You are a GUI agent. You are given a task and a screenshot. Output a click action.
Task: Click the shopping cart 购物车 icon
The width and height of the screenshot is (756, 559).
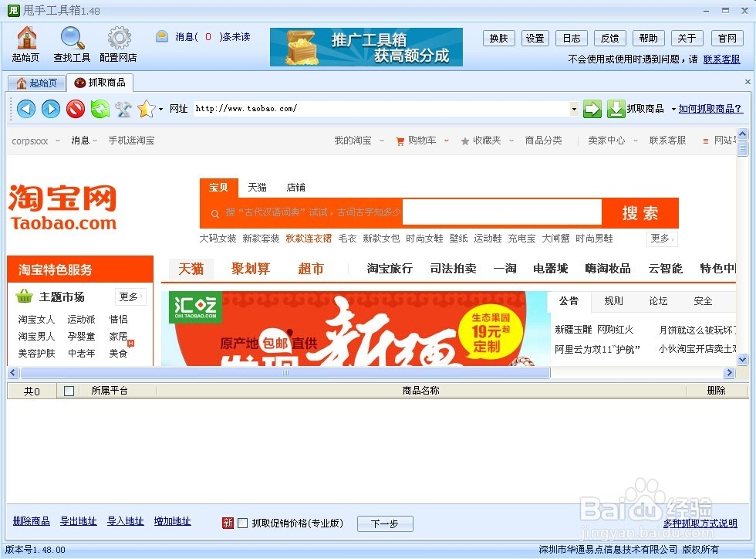point(400,141)
